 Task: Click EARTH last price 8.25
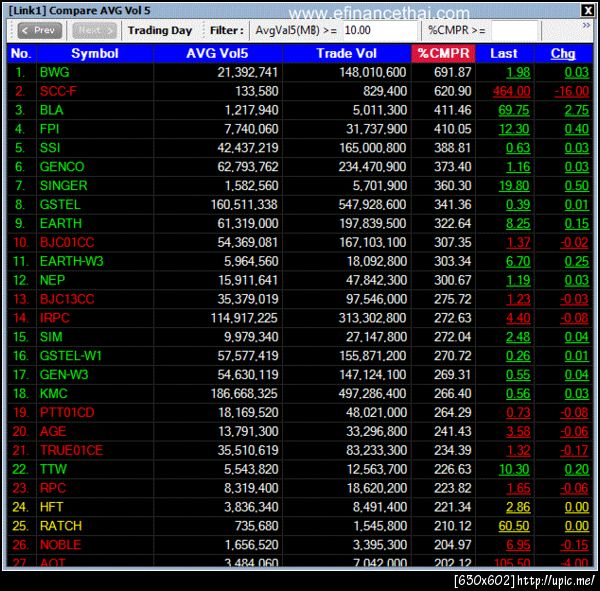tap(518, 223)
